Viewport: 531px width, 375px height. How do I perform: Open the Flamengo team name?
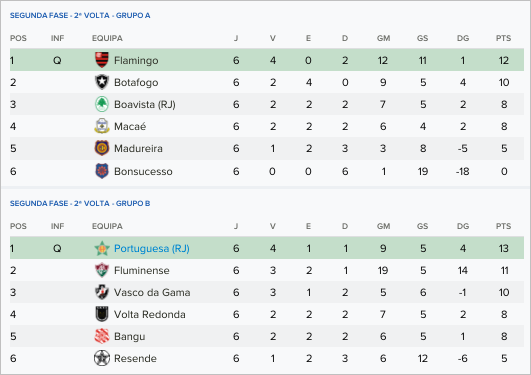136,60
